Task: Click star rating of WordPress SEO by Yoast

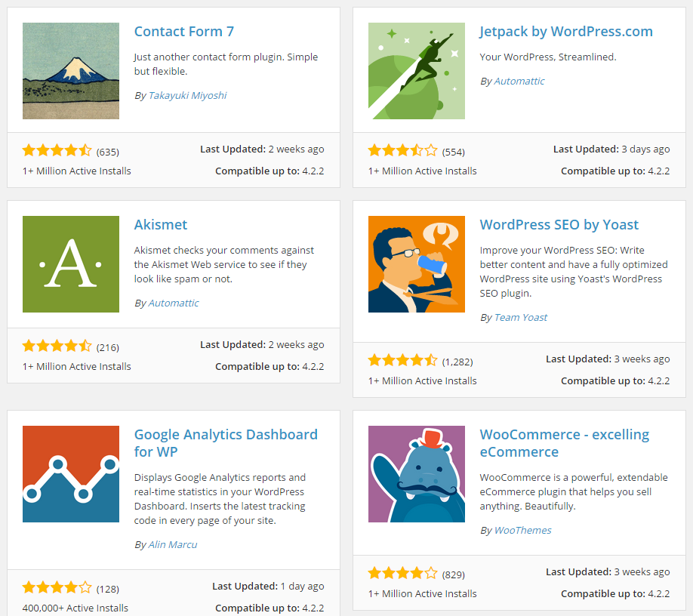Action: (402, 361)
